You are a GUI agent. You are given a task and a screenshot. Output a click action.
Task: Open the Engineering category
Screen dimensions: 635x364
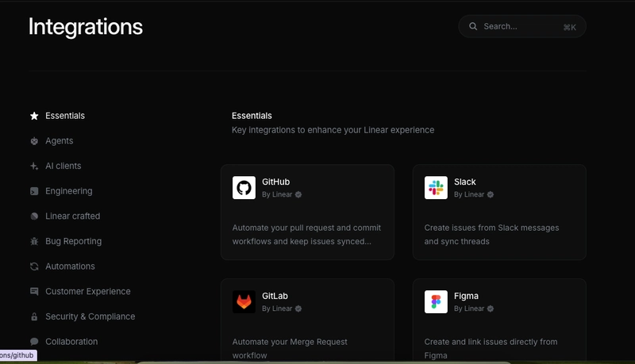pos(68,191)
